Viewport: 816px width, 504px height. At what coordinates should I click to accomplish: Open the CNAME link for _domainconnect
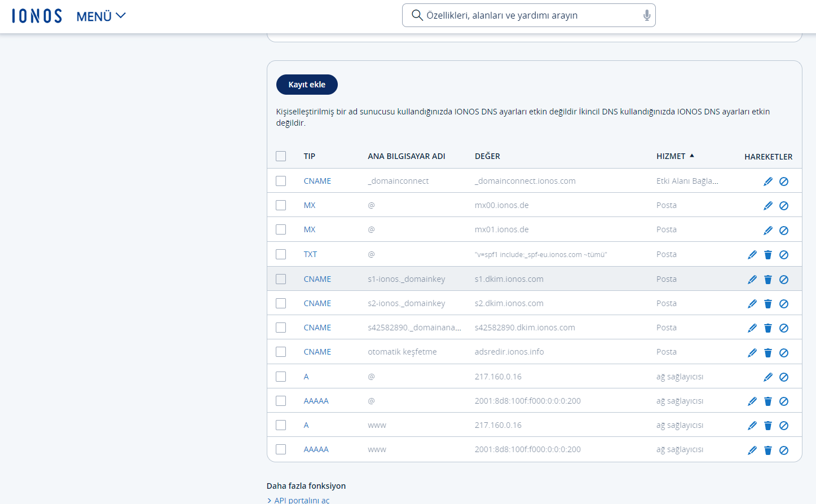tap(317, 181)
